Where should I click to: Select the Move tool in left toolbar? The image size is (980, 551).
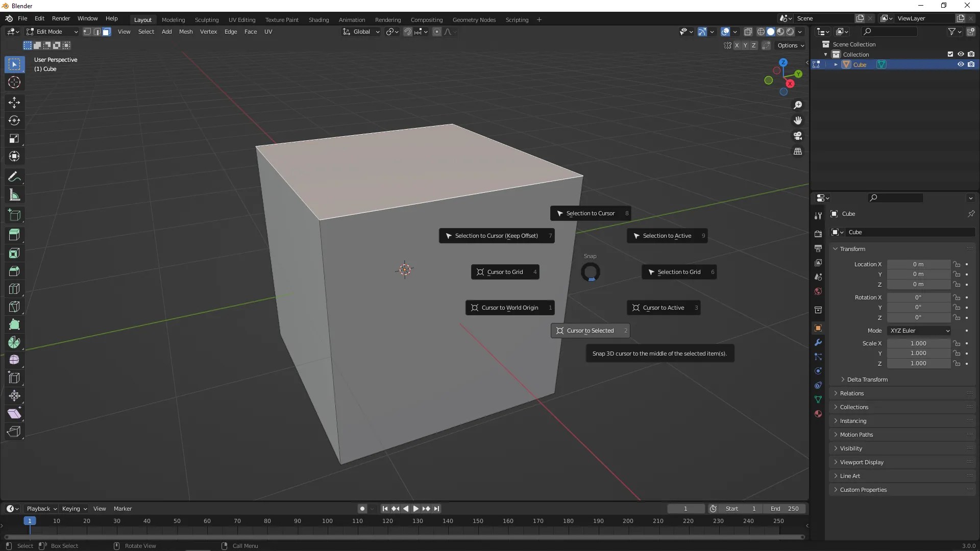pyautogui.click(x=14, y=103)
